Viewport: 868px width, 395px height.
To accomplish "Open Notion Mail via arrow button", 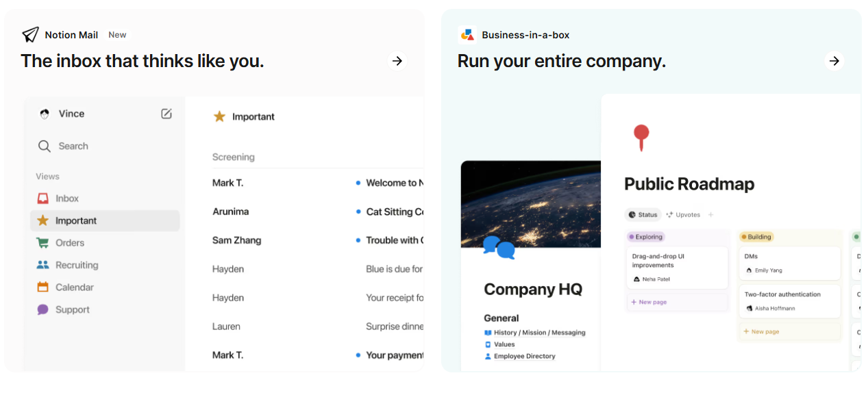I will coord(397,61).
